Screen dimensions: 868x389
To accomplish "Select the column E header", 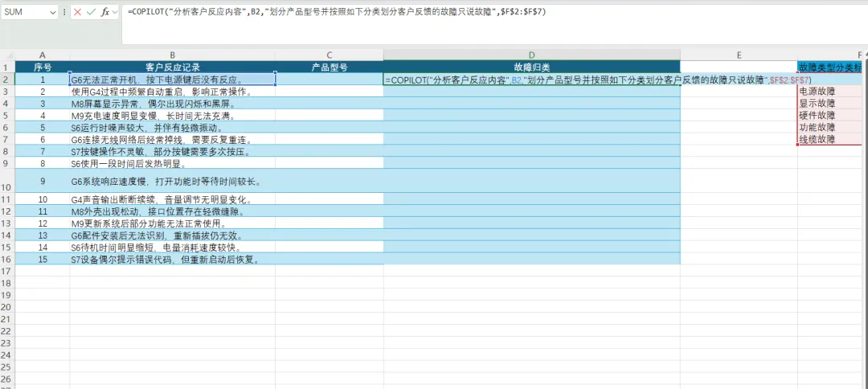I will click(x=739, y=55).
